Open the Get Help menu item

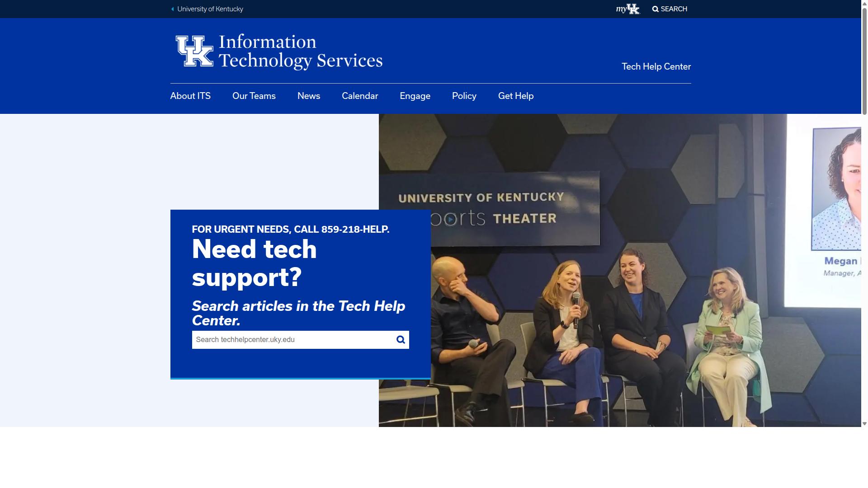click(516, 96)
